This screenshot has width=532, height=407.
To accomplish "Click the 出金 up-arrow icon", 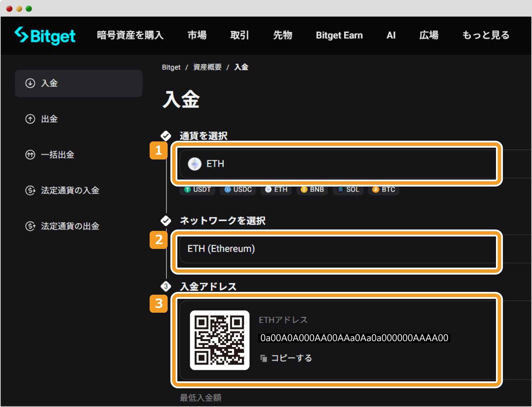I will tap(30, 119).
